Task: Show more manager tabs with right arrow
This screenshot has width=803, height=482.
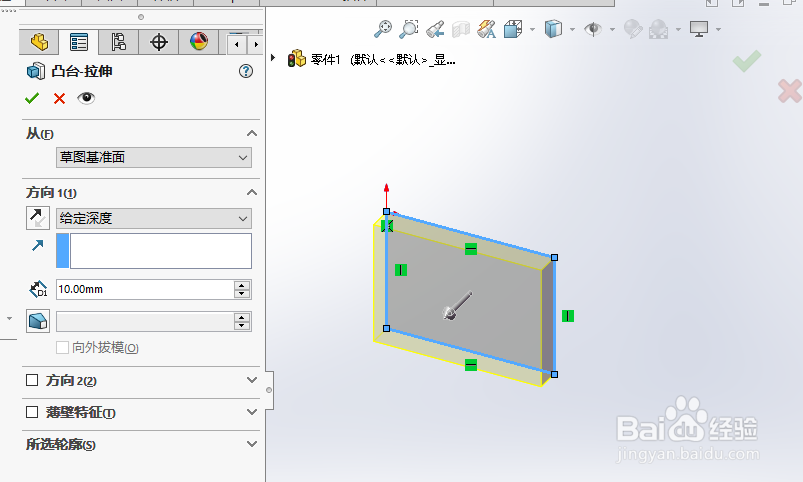Action: (x=256, y=45)
